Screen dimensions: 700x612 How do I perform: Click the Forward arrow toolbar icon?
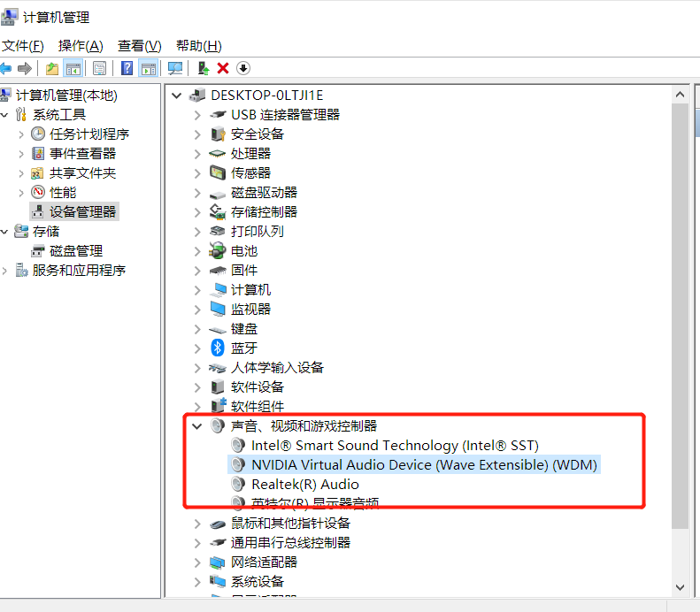(25, 69)
